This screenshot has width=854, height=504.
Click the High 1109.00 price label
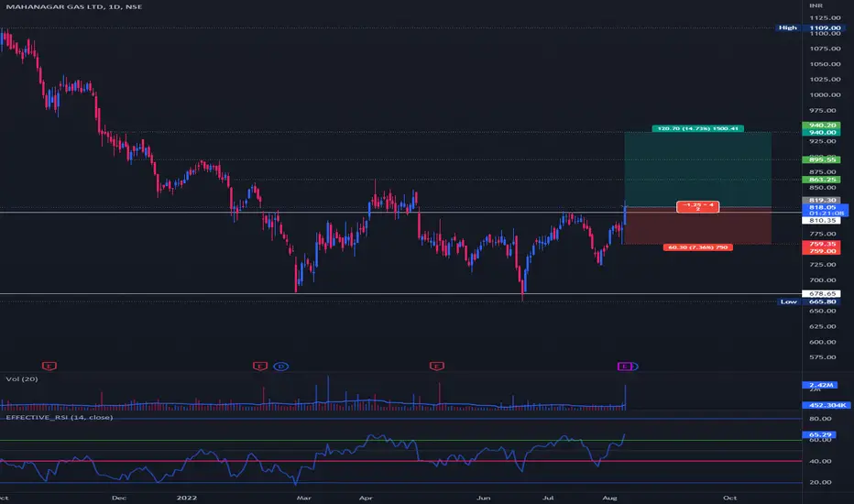[x=812, y=27]
